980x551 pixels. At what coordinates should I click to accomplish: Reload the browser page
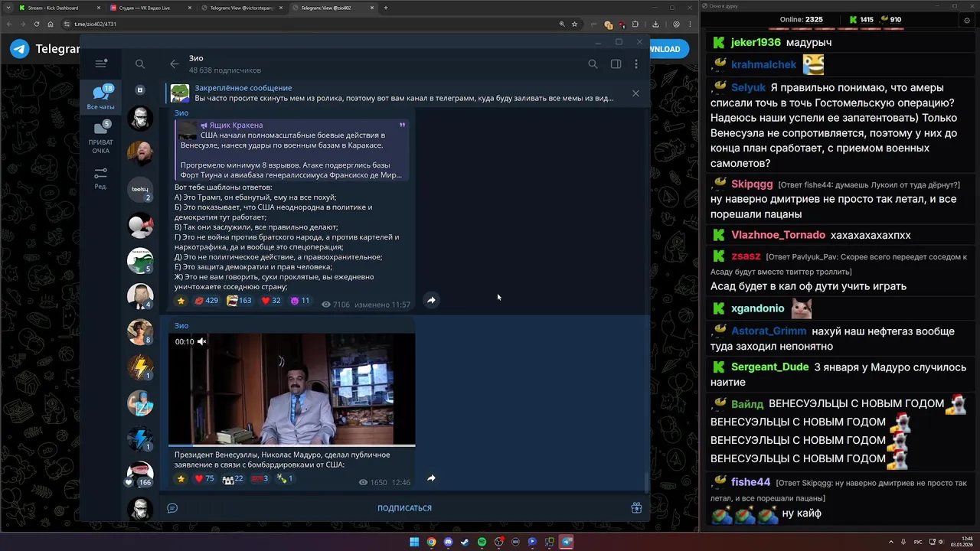click(x=37, y=24)
